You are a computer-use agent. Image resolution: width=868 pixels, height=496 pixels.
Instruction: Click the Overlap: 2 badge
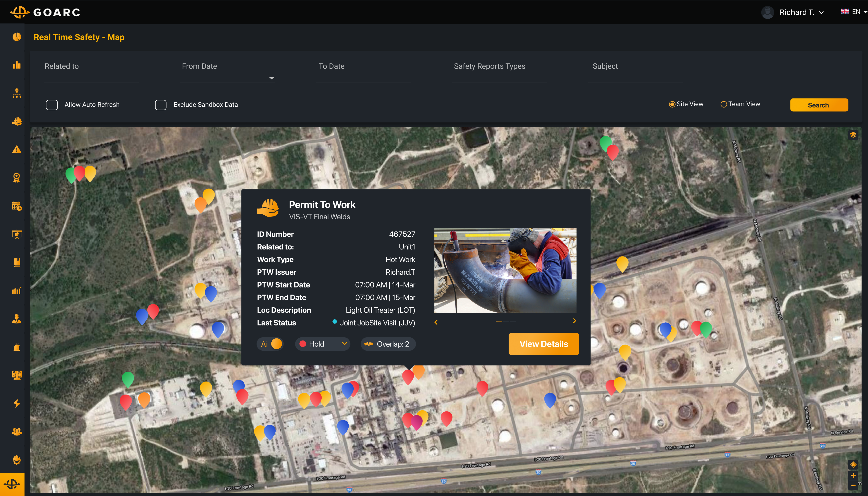coord(388,344)
